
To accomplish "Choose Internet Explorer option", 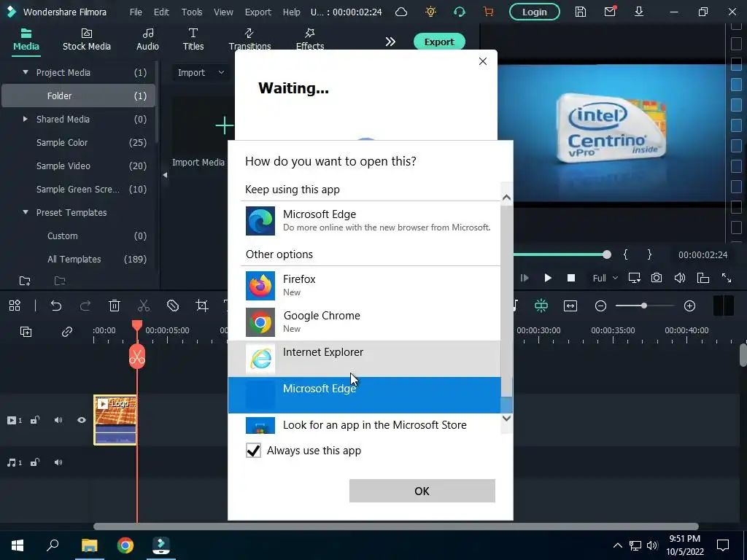I will (365, 359).
